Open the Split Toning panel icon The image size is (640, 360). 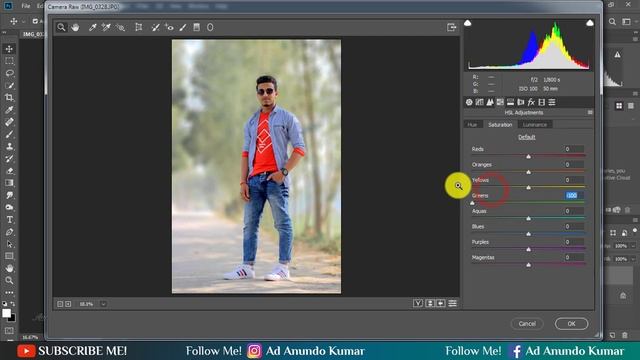510,102
